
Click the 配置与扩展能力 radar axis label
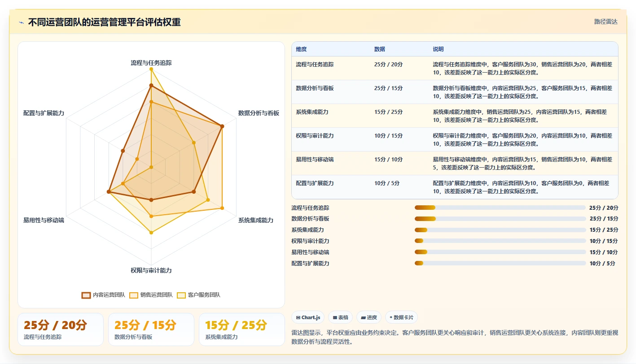[44, 113]
